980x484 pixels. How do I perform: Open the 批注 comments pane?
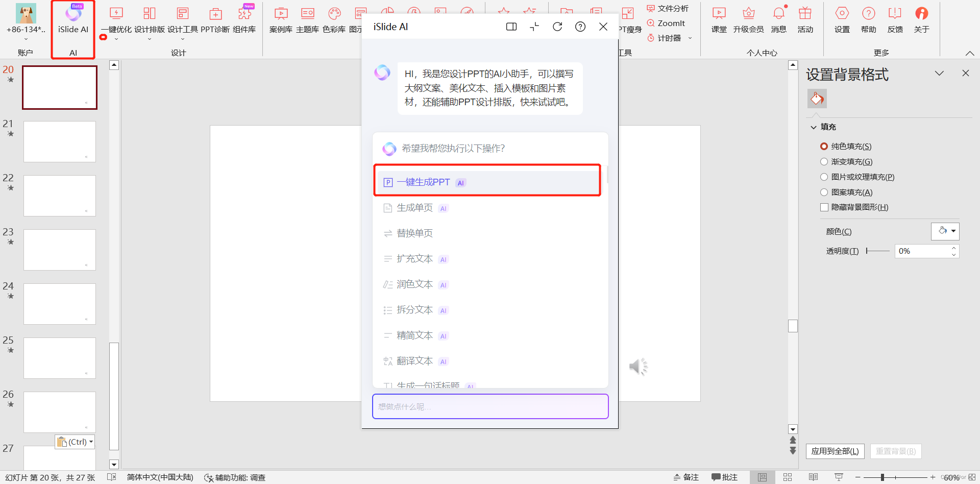(x=724, y=477)
